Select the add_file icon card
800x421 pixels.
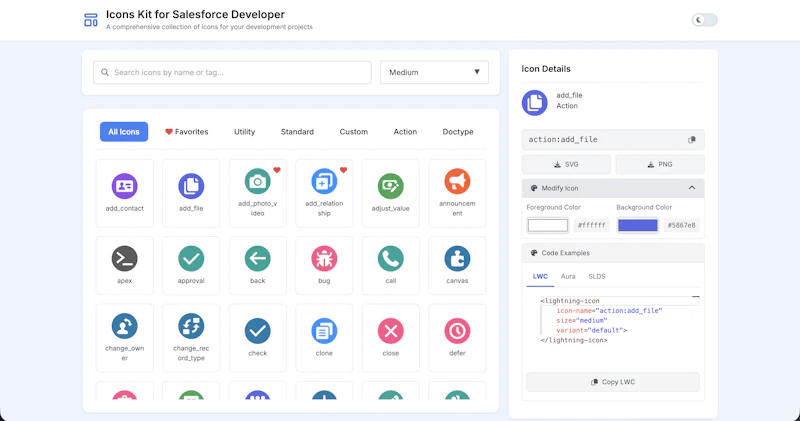pyautogui.click(x=191, y=193)
